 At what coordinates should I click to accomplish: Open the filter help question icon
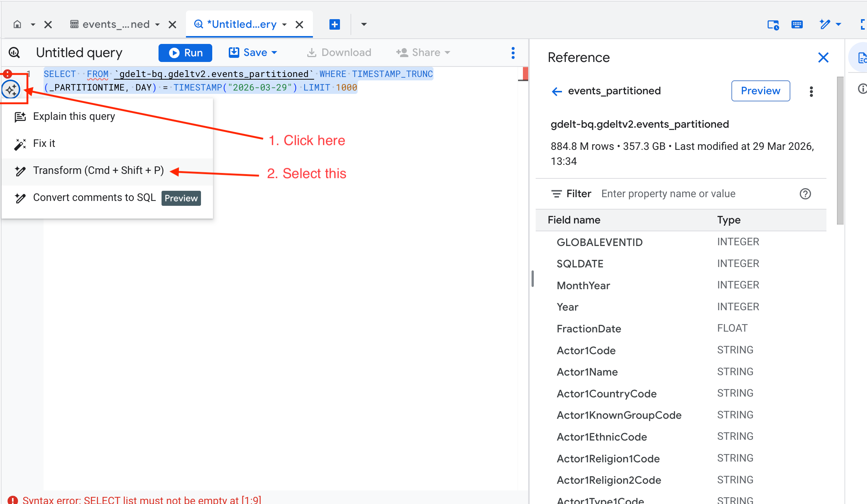point(805,194)
